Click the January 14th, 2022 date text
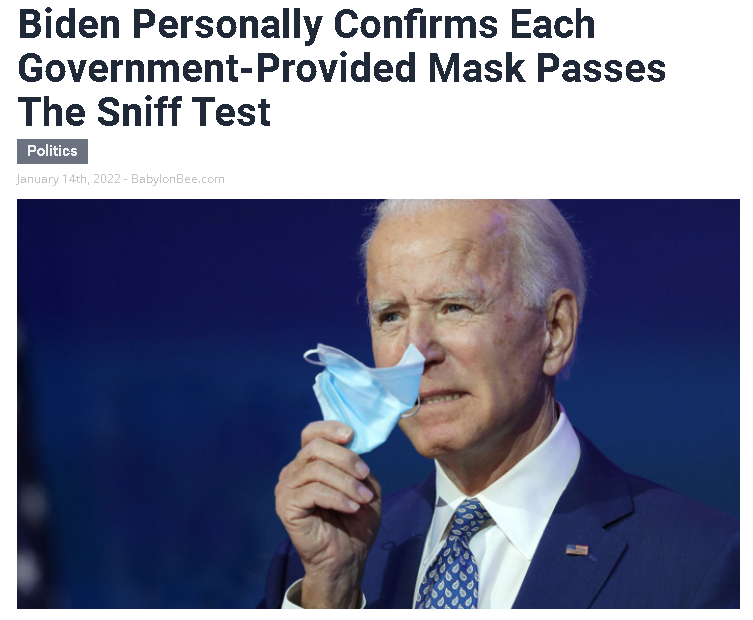Screen dimensions: 753x620 pyautogui.click(x=68, y=179)
